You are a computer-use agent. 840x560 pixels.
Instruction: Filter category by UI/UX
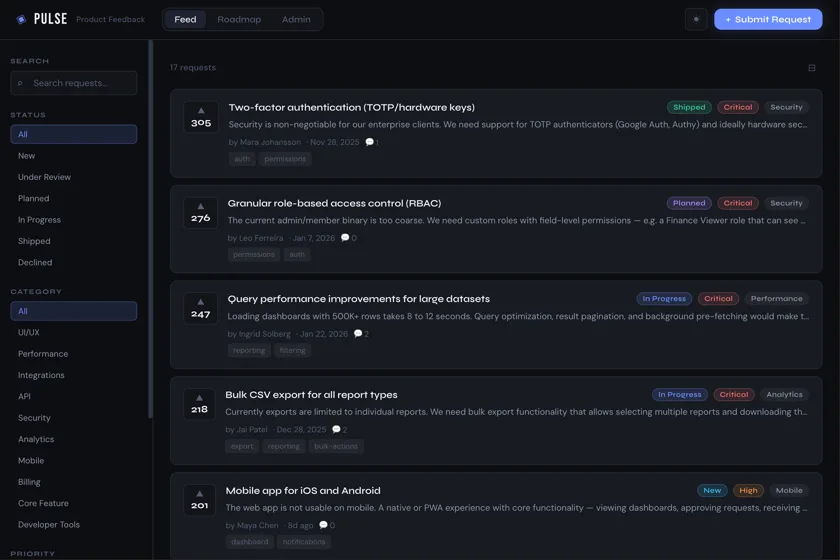pyautogui.click(x=74, y=332)
